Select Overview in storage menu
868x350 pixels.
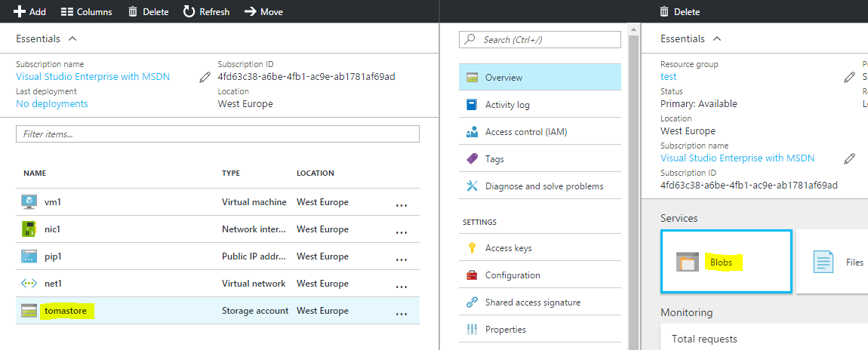pos(540,78)
